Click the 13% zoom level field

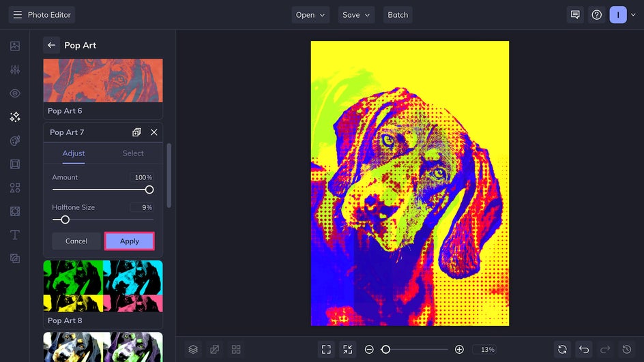pyautogui.click(x=484, y=349)
